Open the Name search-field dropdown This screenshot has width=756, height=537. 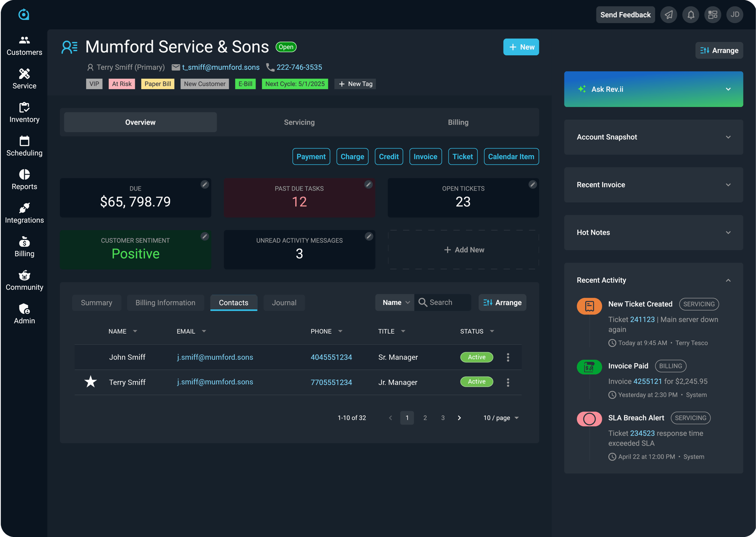[x=395, y=303]
